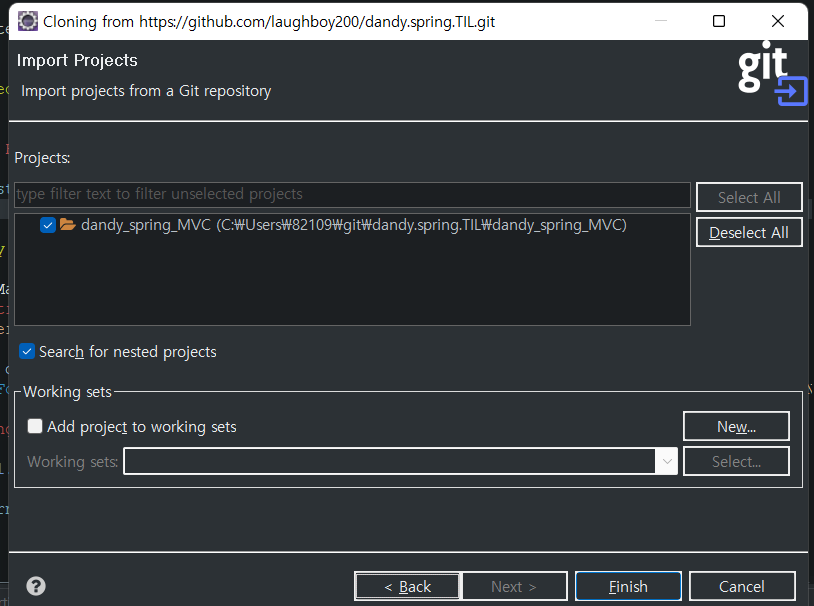
Task: Open the Working sets dropdown arrow
Action: (x=667, y=461)
